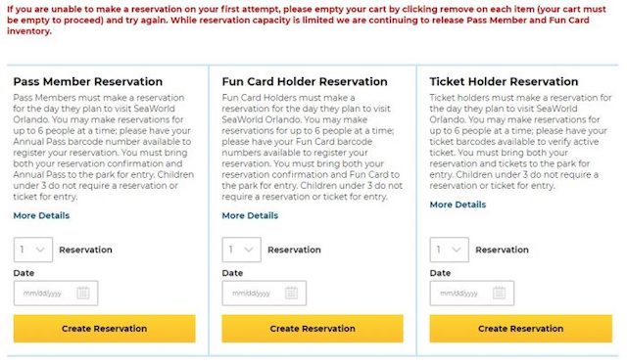Click the chevron arrow in Ticket Holder quantity box
Viewport: 627px width, 364px height.
coord(457,250)
